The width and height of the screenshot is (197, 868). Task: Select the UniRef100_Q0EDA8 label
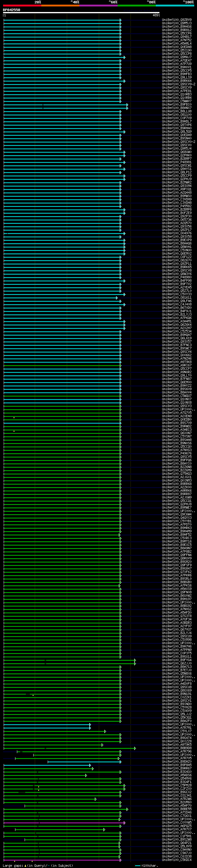(177, 47)
